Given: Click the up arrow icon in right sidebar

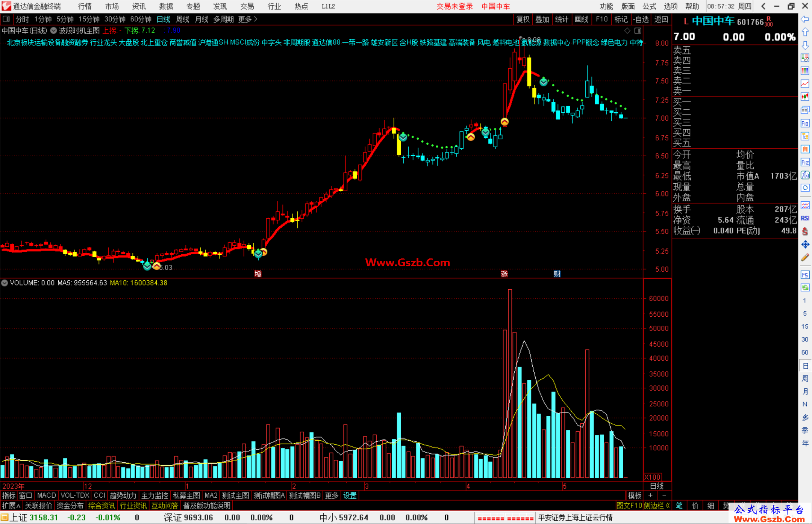Looking at the screenshot, I should (805, 32).
